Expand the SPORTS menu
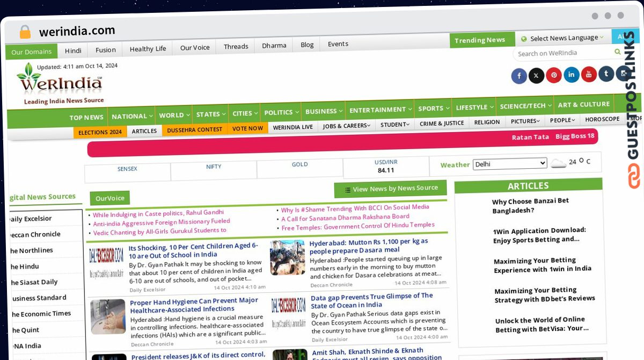644x360 pixels. click(434, 108)
